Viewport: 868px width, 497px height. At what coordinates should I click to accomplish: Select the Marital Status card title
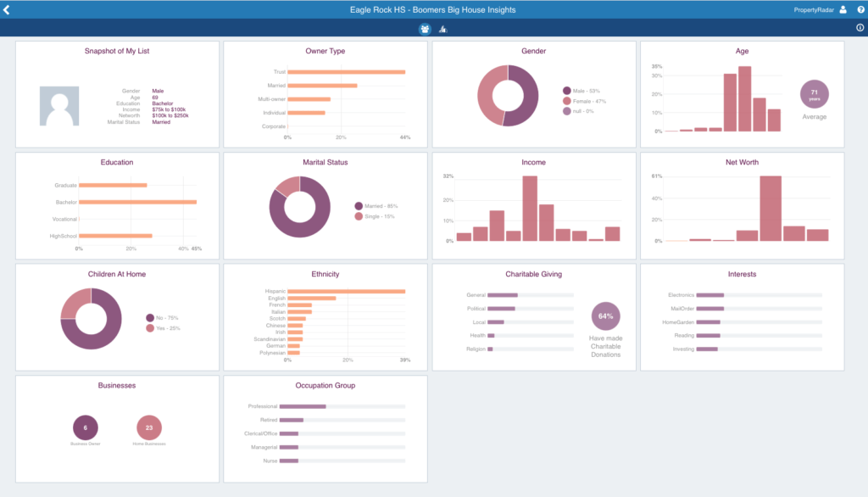point(325,162)
